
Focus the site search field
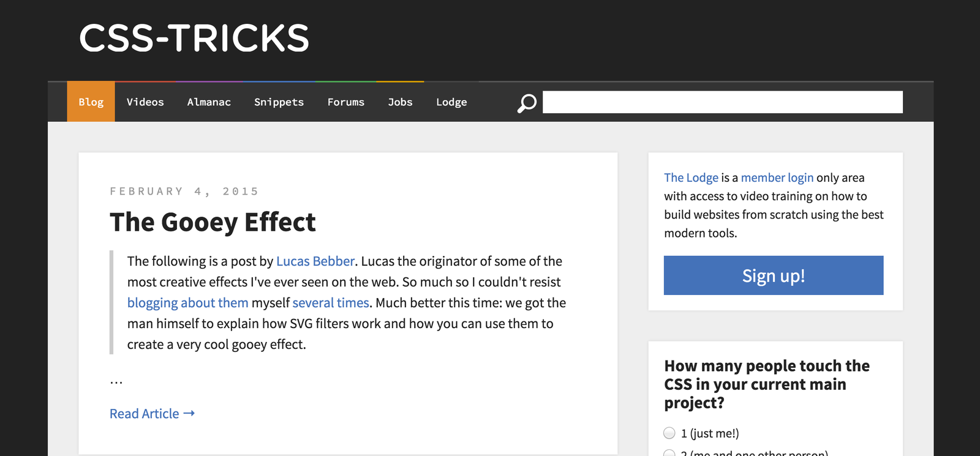(x=723, y=102)
